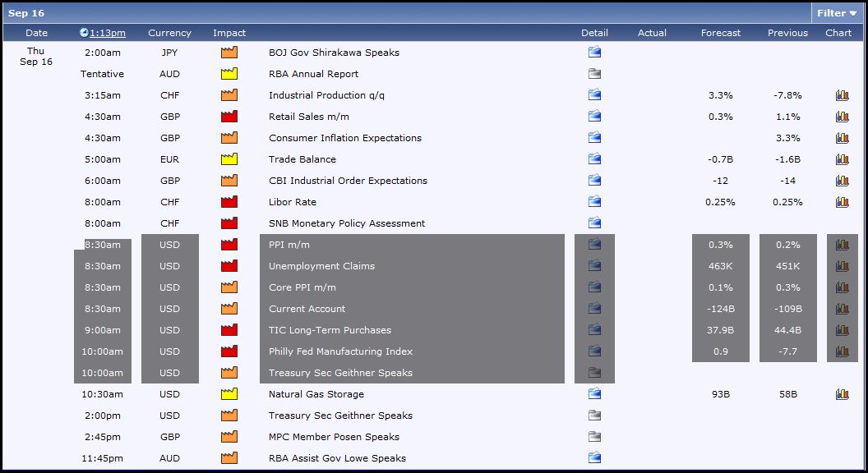
Task: Click the Previous column header
Action: 787,33
